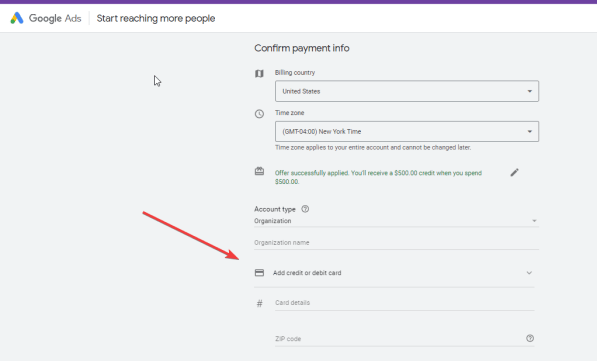597x361 pixels.
Task: Edit the applied offer with pencil icon
Action: tap(514, 173)
